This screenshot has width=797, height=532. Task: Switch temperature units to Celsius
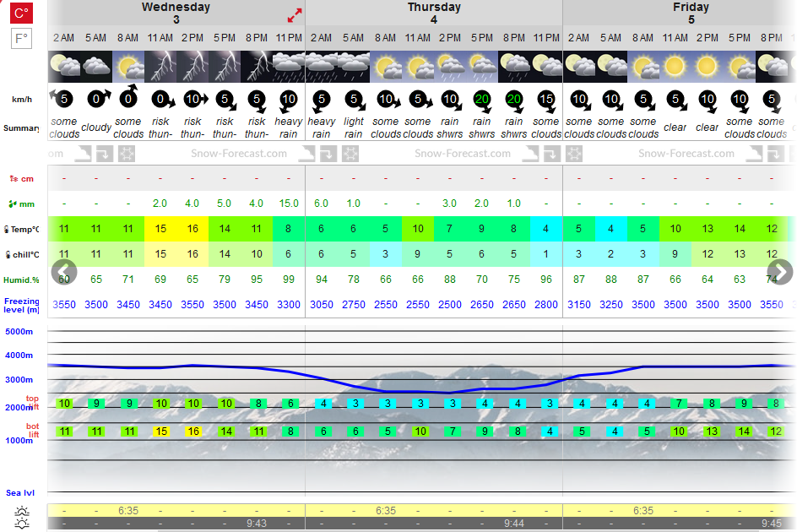point(21,13)
